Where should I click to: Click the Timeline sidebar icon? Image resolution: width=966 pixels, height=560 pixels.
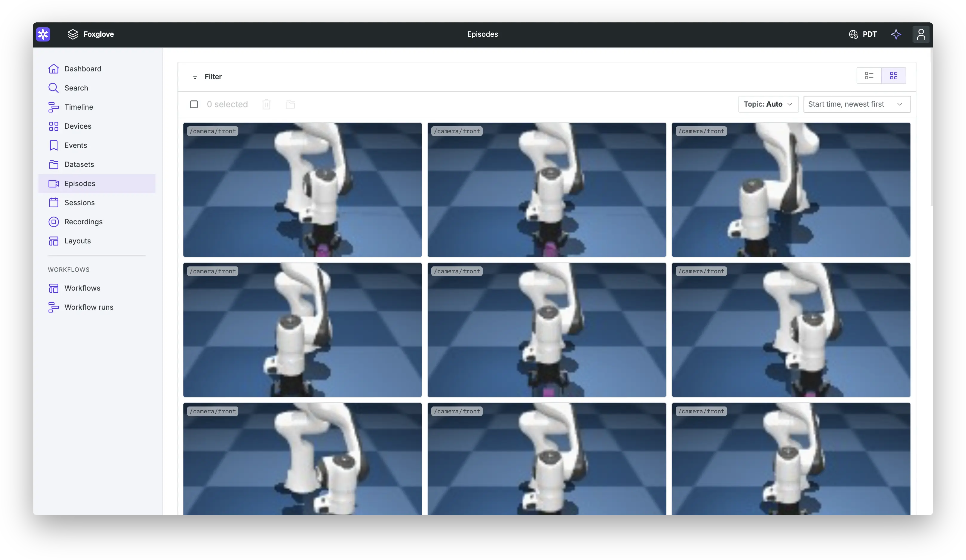click(54, 107)
